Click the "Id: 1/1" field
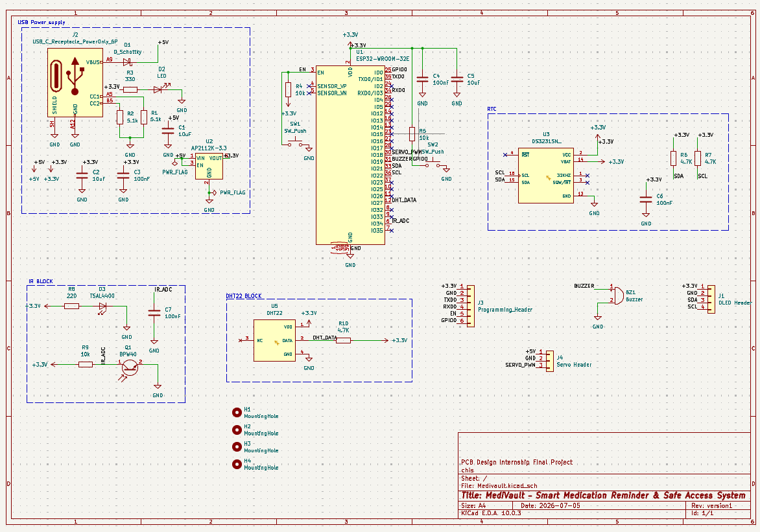This screenshot has height=532, width=760. coord(702,513)
